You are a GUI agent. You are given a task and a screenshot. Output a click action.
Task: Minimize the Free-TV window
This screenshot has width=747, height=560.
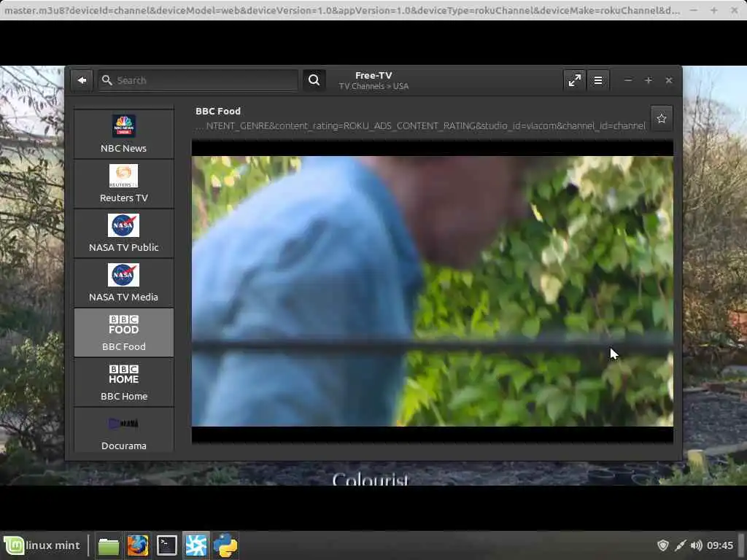point(628,80)
